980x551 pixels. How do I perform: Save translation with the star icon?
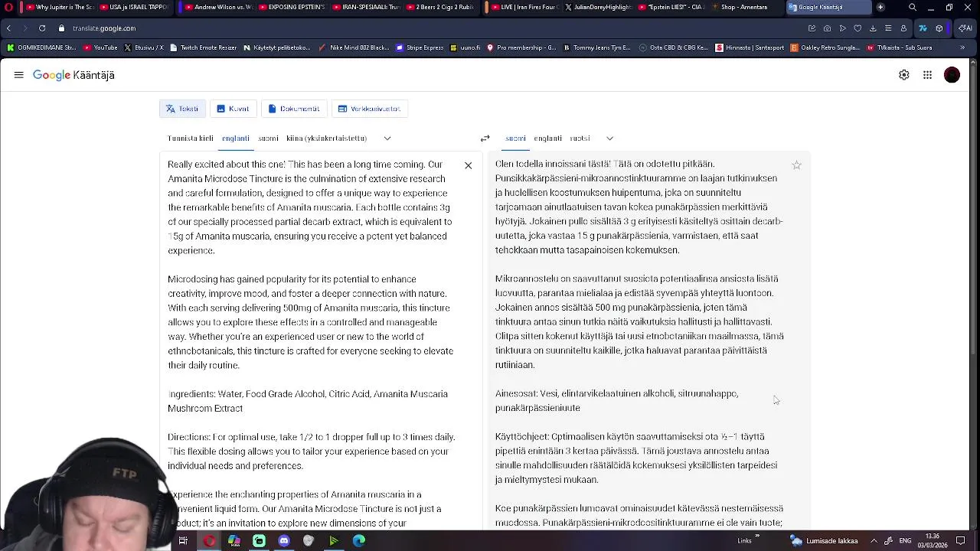tap(796, 165)
